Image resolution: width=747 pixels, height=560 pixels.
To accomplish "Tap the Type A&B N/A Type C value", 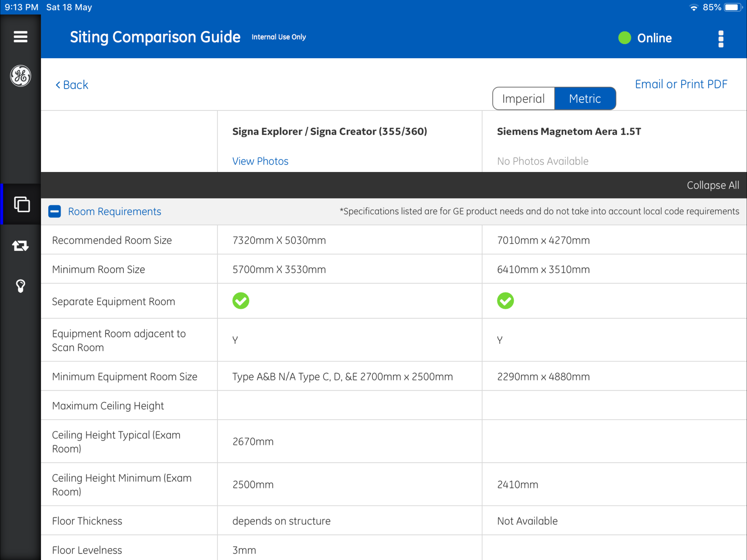I will (x=342, y=377).
